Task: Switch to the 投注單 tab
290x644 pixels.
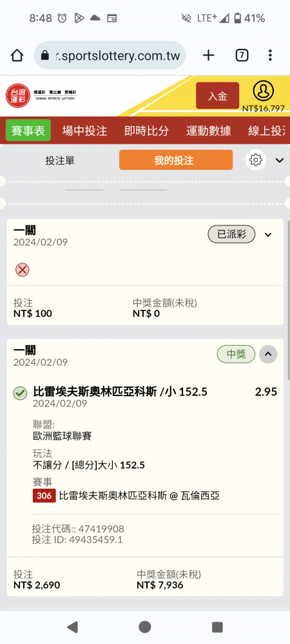Action: pyautogui.click(x=60, y=160)
